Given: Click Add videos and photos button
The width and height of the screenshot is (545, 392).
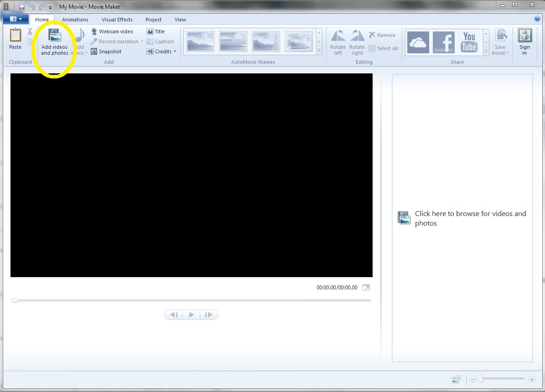Looking at the screenshot, I should point(55,42).
